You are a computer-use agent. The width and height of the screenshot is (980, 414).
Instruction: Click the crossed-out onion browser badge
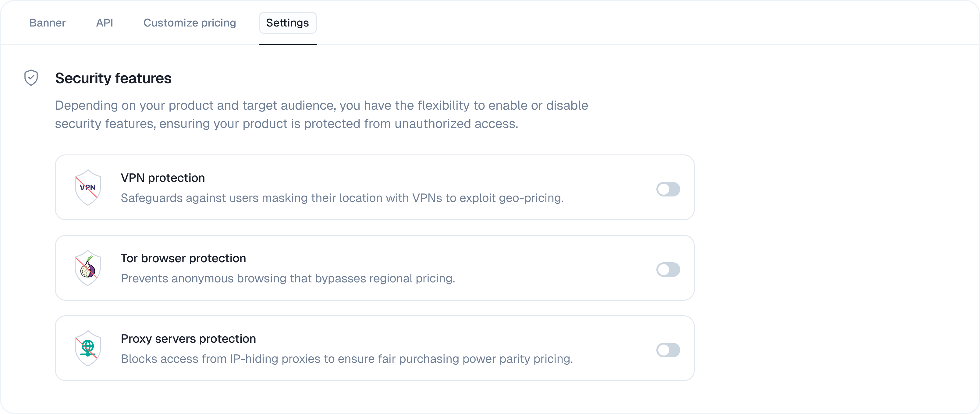click(87, 268)
